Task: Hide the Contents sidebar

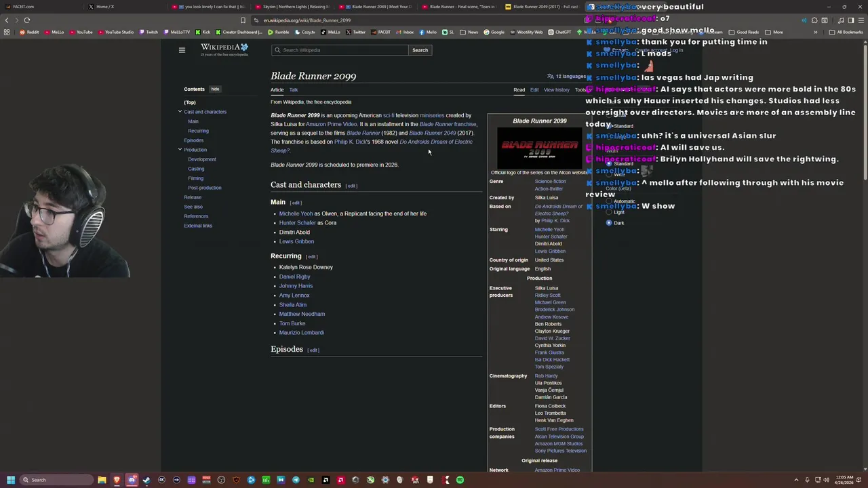Action: [215, 89]
